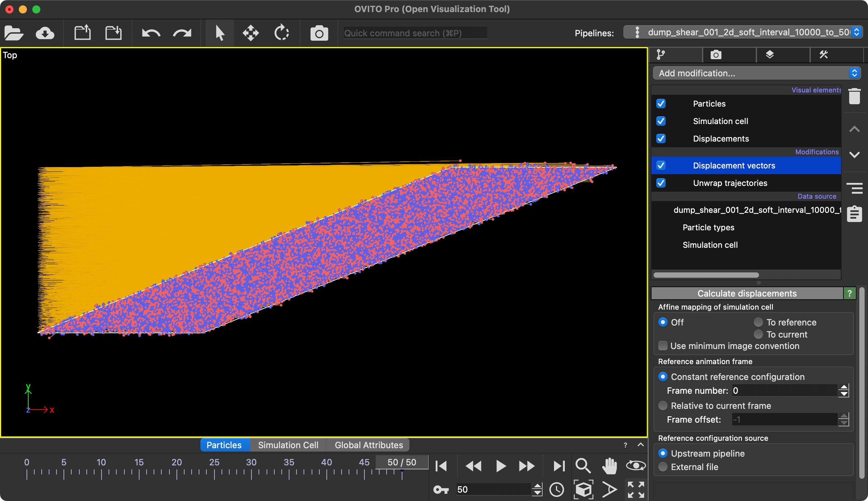Enable Use minimum image convention
Screen dimensions: 868x501
point(663,346)
